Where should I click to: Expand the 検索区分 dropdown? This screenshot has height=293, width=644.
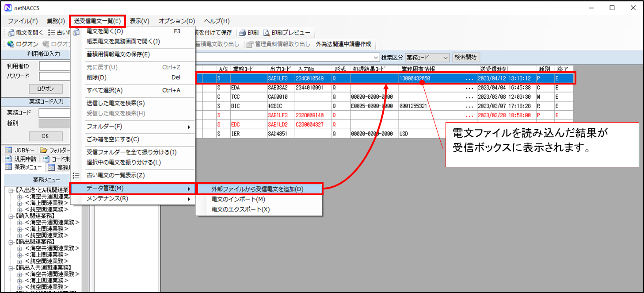(x=445, y=58)
